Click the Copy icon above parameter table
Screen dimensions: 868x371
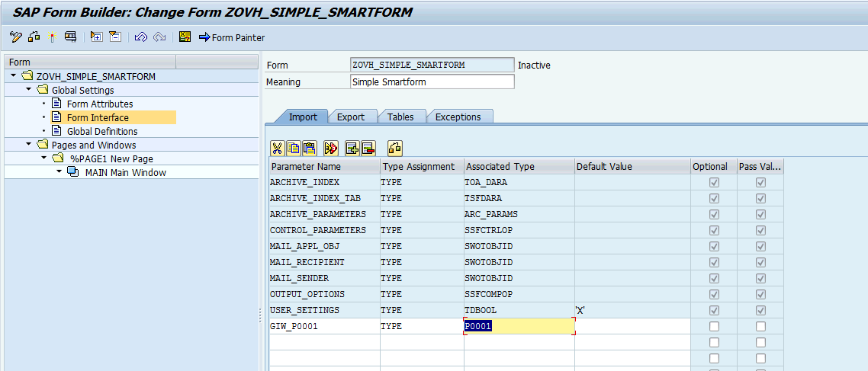tap(294, 149)
